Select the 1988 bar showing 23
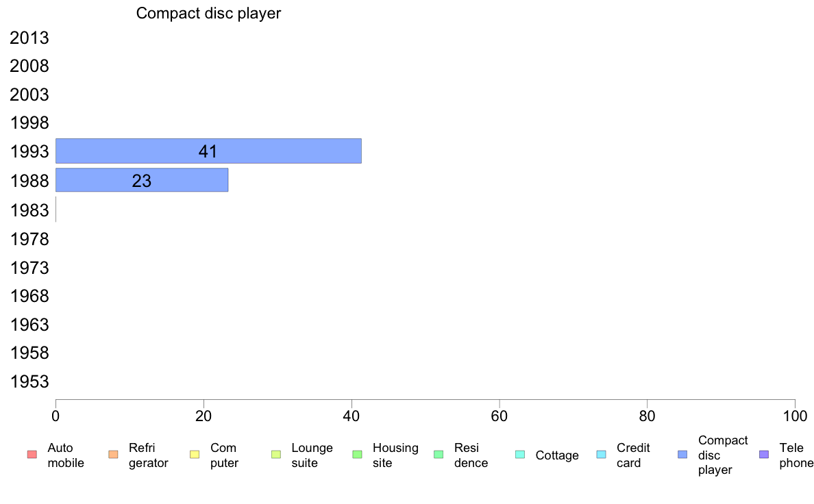The height and width of the screenshot is (504, 814). [x=142, y=180]
